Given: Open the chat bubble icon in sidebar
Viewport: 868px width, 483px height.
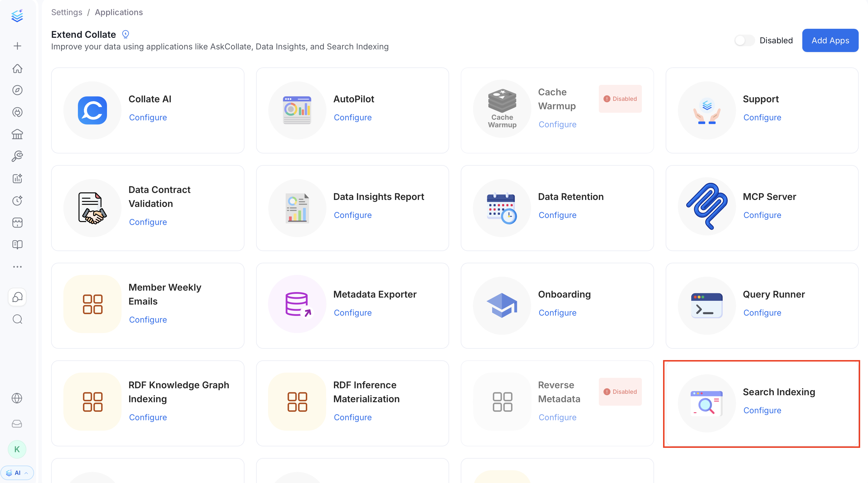Looking at the screenshot, I should point(17,297).
